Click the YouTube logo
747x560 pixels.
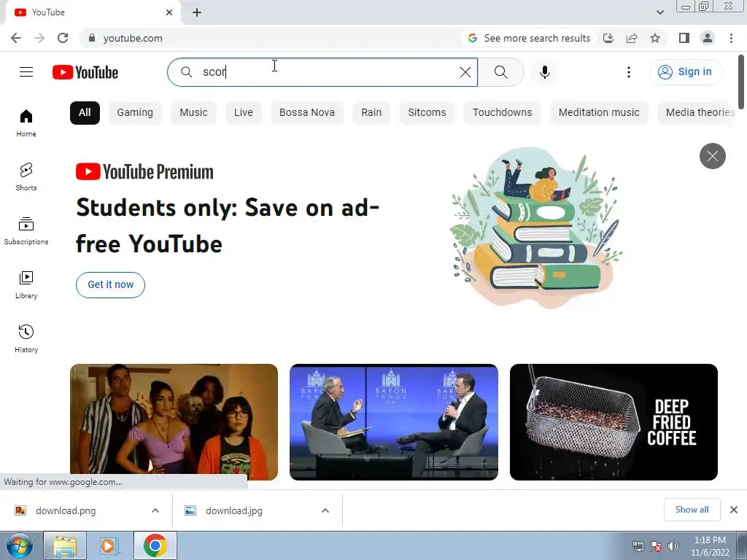(x=85, y=72)
